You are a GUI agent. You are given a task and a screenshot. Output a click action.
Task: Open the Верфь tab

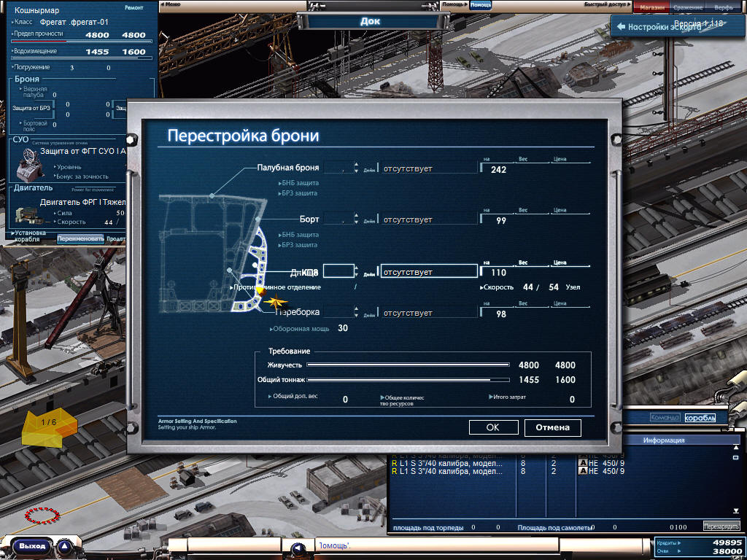[x=724, y=6]
